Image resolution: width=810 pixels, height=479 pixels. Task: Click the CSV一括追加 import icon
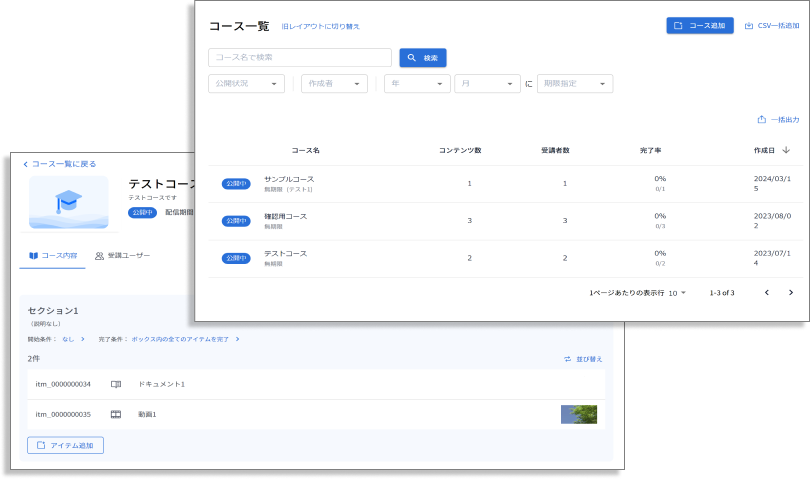pyautogui.click(x=749, y=26)
